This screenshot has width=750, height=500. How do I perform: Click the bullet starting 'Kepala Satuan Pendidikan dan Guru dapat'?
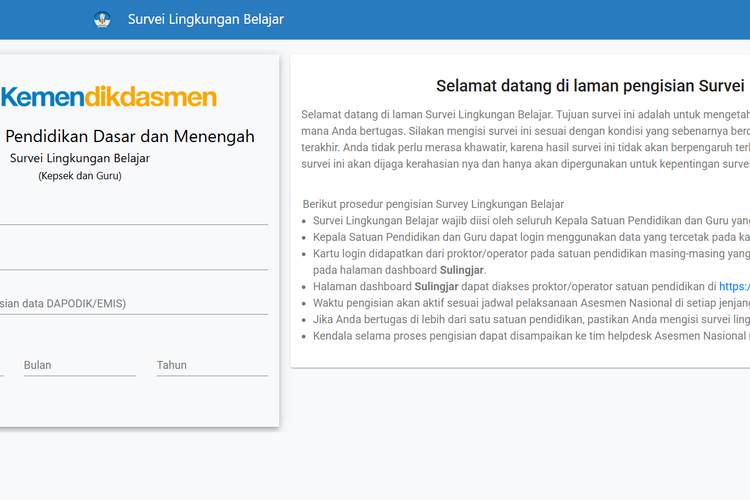click(x=531, y=237)
